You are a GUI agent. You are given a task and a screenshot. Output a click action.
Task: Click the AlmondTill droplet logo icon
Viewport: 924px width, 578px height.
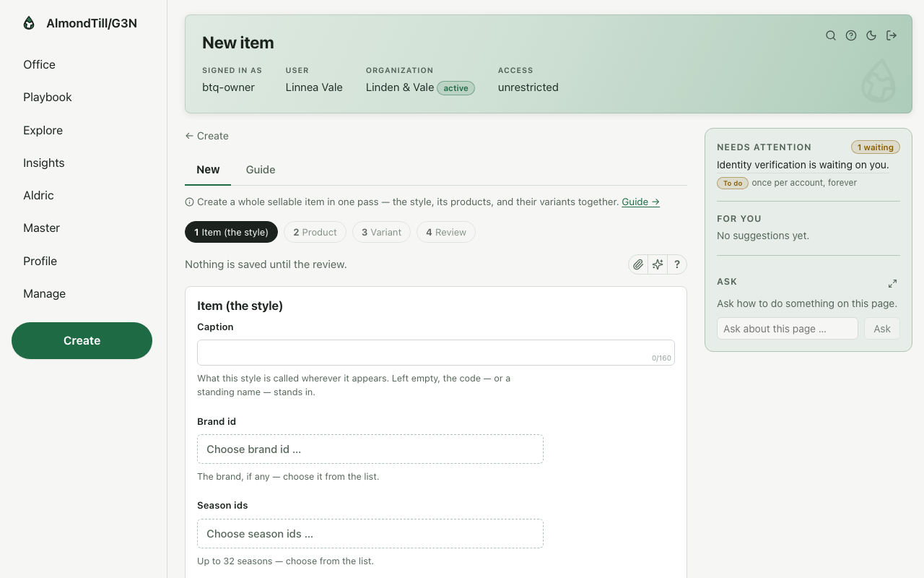pyautogui.click(x=29, y=23)
